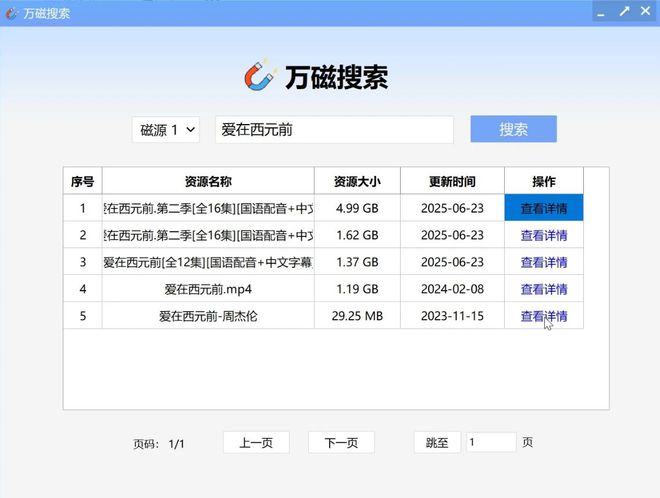This screenshot has width=660, height=498.
Task: Open details for 爱在西元前-周杰伦
Action: [x=543, y=316]
